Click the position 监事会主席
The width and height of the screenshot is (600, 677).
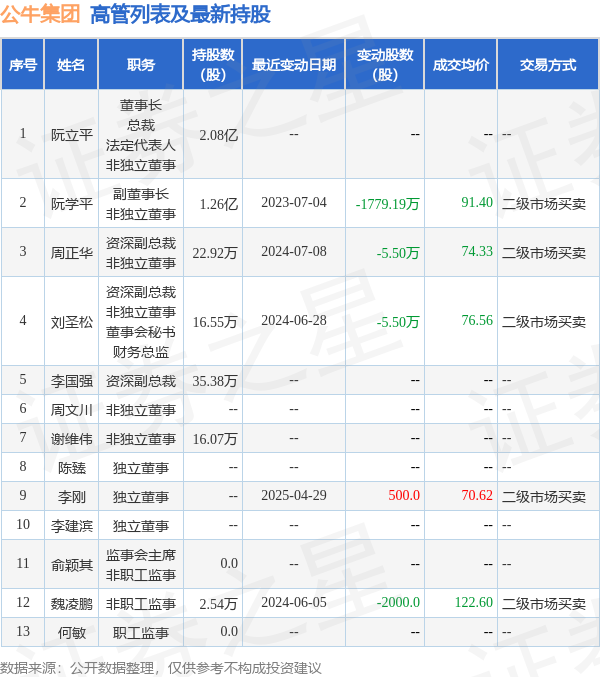click(141, 554)
